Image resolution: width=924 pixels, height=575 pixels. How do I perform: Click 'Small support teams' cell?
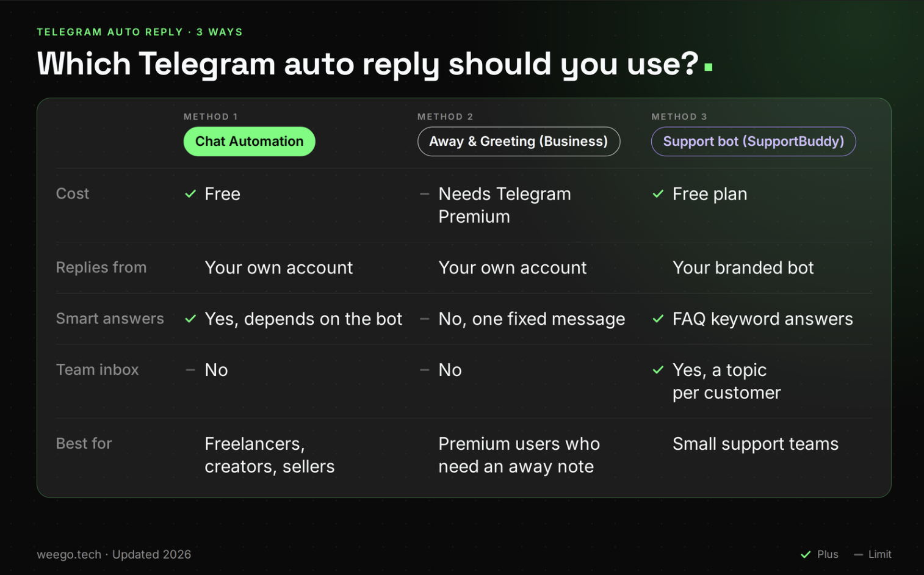click(x=755, y=444)
